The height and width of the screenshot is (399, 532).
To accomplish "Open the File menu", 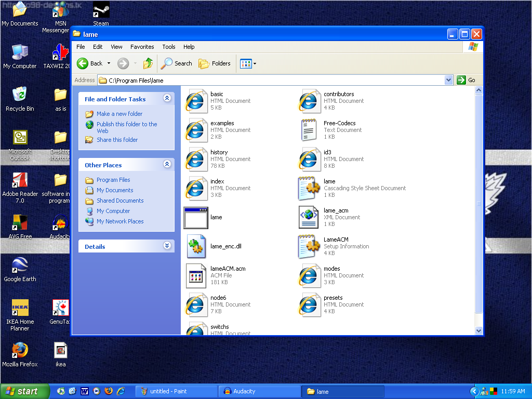I will (81, 47).
